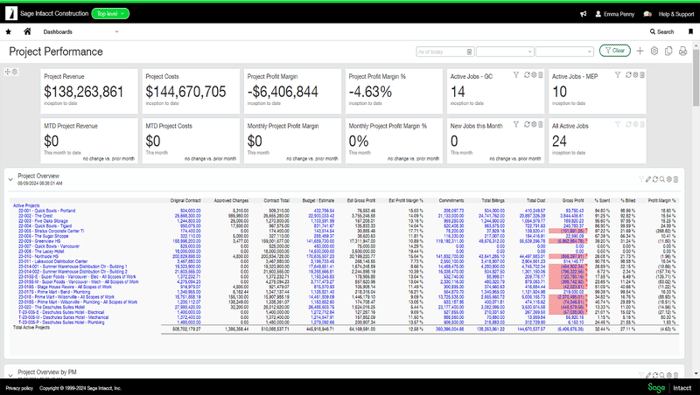
Task: Click the Active Projects group link
Action: tap(26, 206)
